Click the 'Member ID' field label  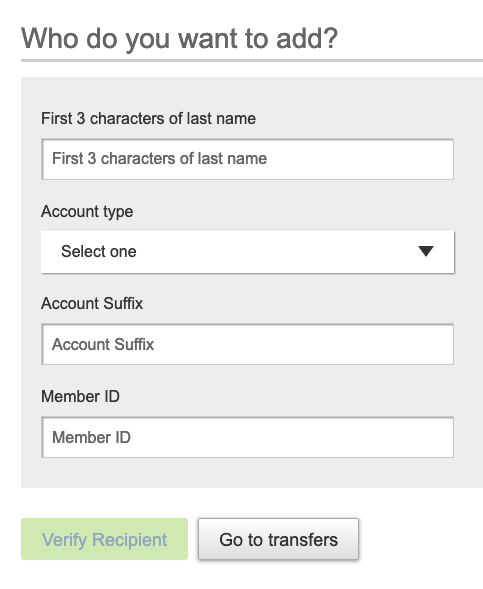(x=80, y=396)
